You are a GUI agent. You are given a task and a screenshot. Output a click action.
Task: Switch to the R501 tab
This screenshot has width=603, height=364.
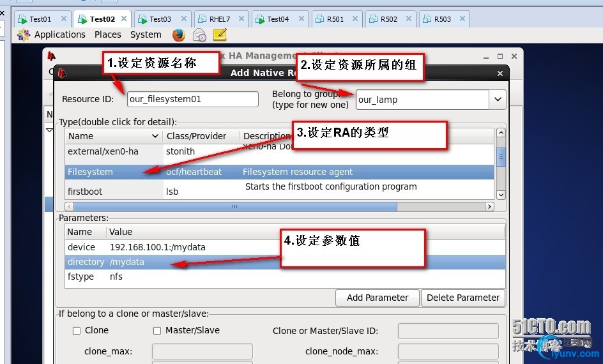pyautogui.click(x=335, y=19)
